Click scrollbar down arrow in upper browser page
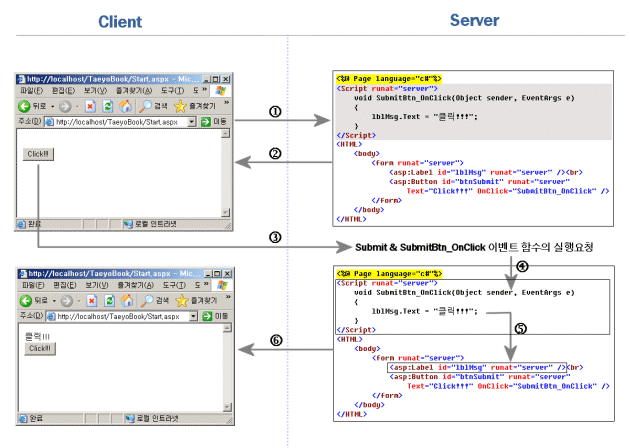Viewport: 630px width, 448px height. point(225,212)
